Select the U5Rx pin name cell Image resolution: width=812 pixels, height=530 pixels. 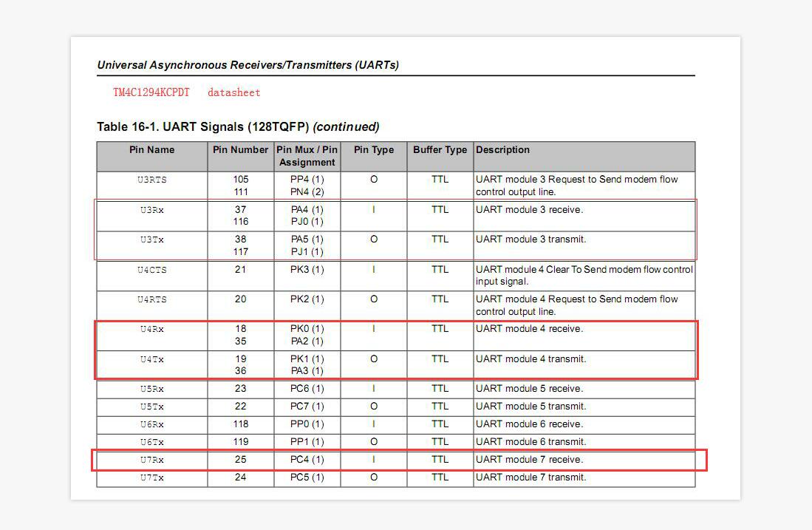(151, 389)
